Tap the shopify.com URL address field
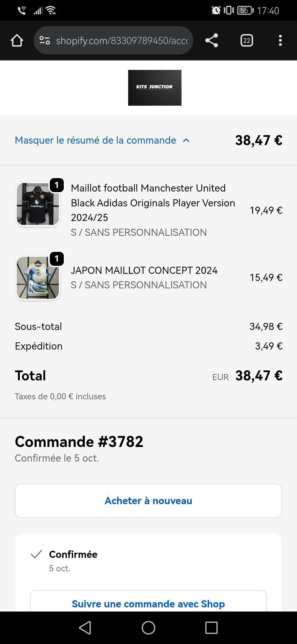 (x=122, y=40)
